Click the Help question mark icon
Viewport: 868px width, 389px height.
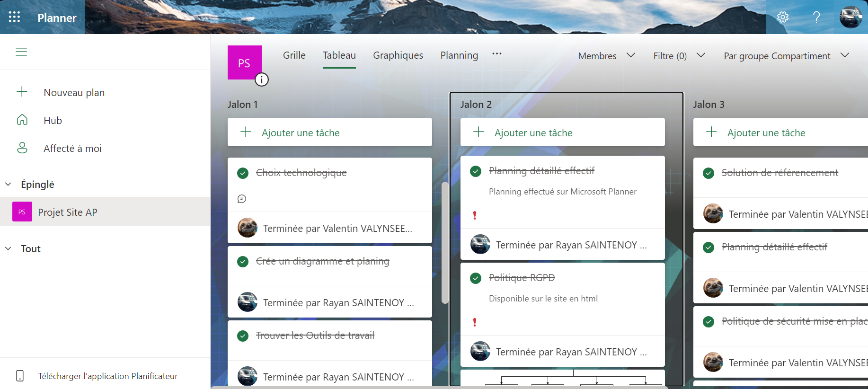816,17
